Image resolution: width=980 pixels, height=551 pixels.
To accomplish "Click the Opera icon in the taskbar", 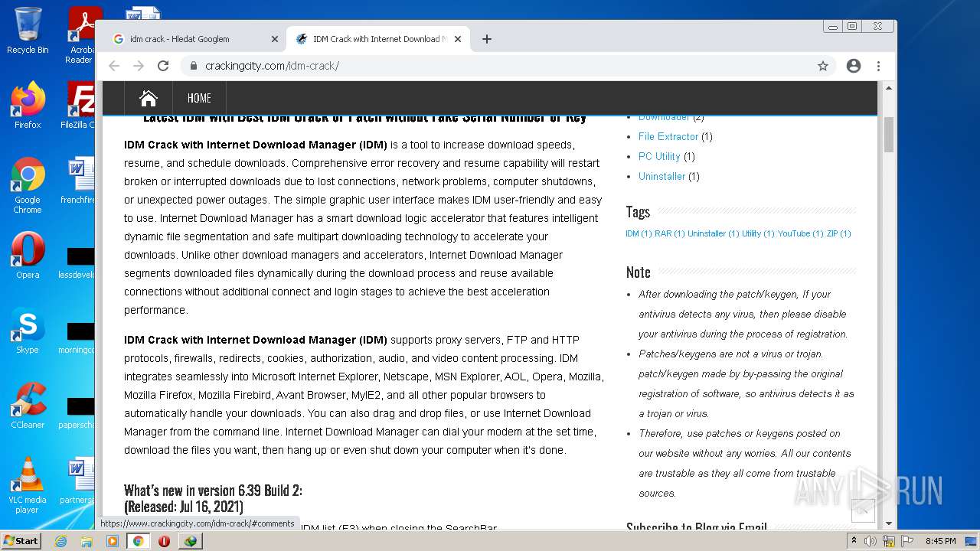I will [x=164, y=541].
